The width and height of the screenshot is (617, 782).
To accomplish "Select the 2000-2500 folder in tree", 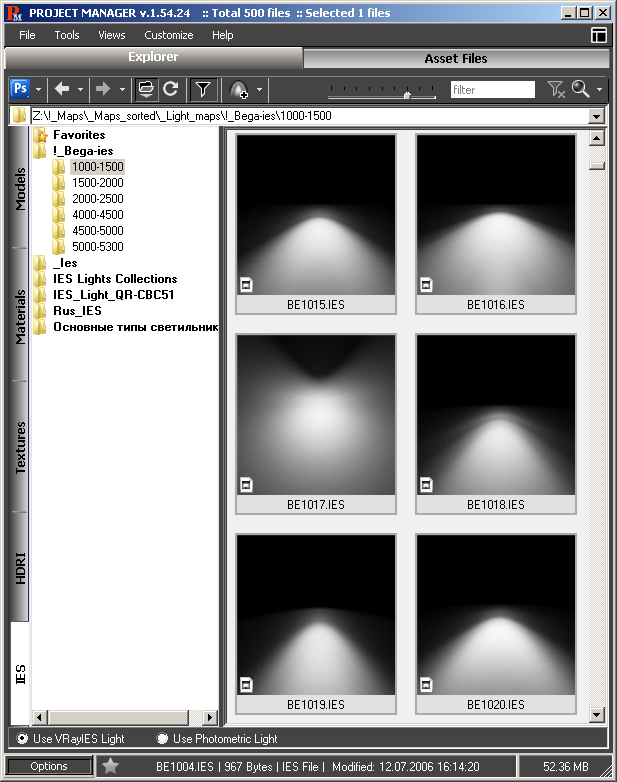I will 98,199.
